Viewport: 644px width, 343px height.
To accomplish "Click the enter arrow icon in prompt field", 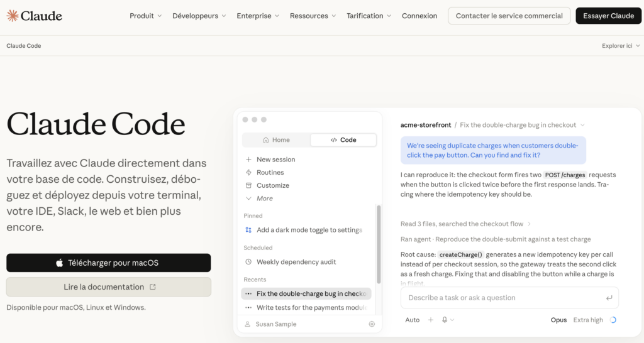I will pyautogui.click(x=609, y=298).
